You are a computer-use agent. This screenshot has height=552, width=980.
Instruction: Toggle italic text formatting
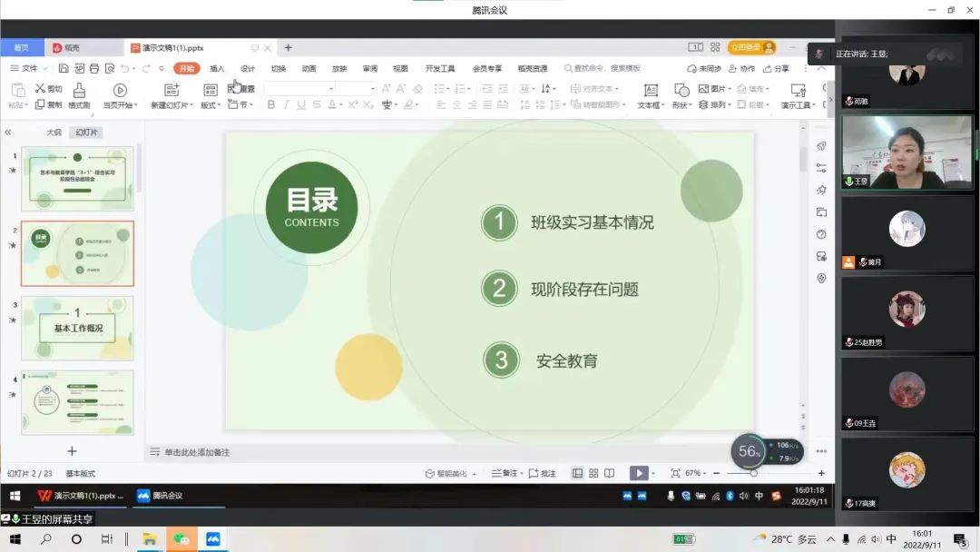click(x=286, y=105)
